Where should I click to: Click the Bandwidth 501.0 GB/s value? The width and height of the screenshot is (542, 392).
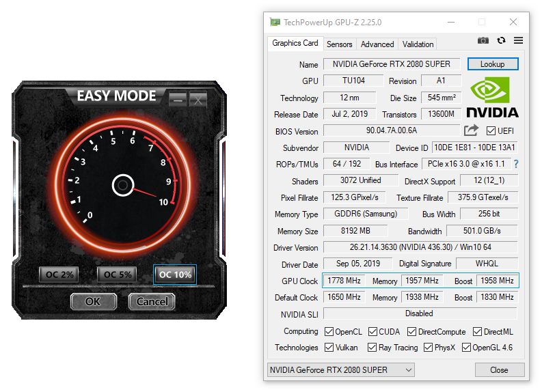click(482, 231)
